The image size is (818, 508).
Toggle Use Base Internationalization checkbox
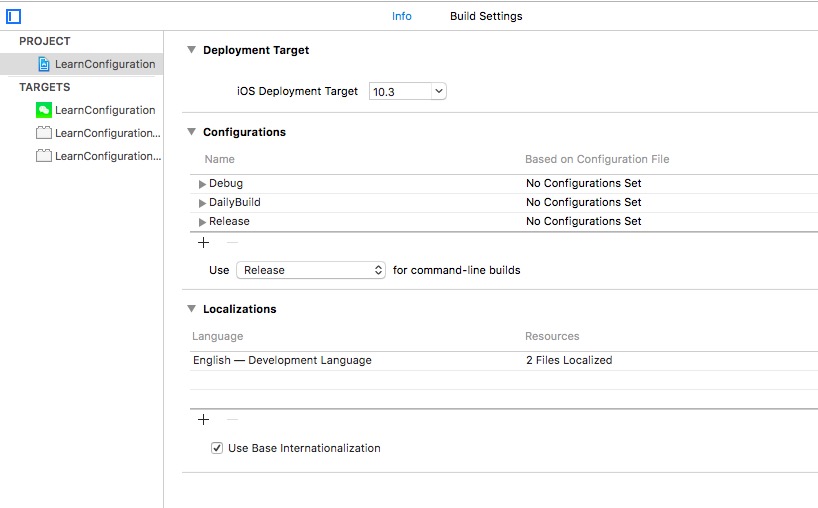pyautogui.click(x=217, y=448)
